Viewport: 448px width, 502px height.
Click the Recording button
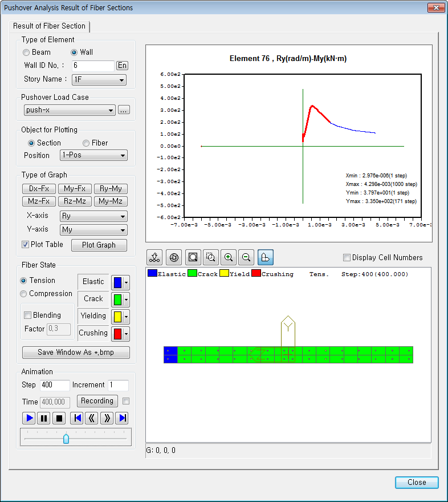coord(97,401)
